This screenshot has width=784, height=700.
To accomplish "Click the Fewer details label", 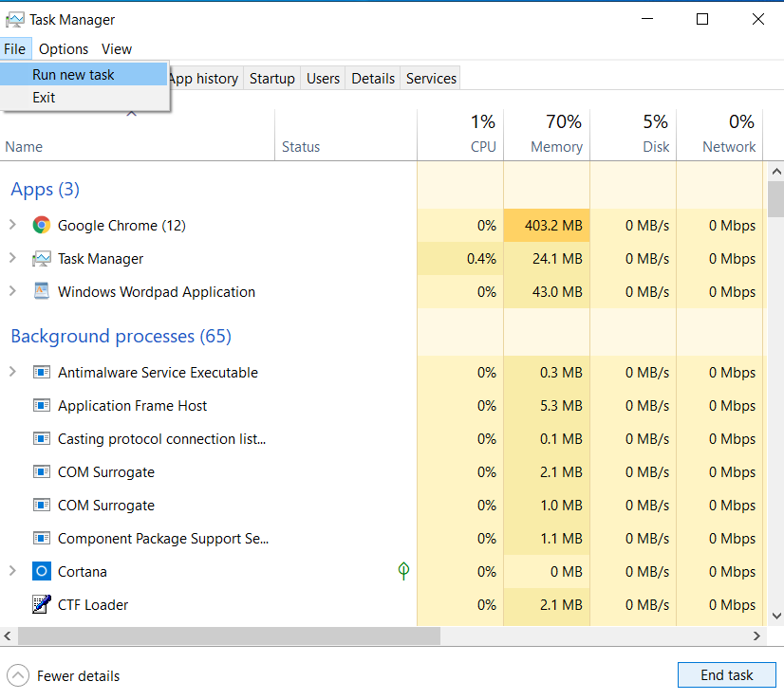I will point(78,676).
